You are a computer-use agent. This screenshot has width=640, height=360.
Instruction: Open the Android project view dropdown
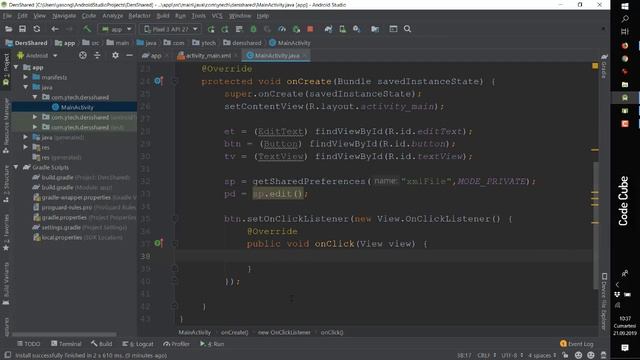[x=37, y=56]
